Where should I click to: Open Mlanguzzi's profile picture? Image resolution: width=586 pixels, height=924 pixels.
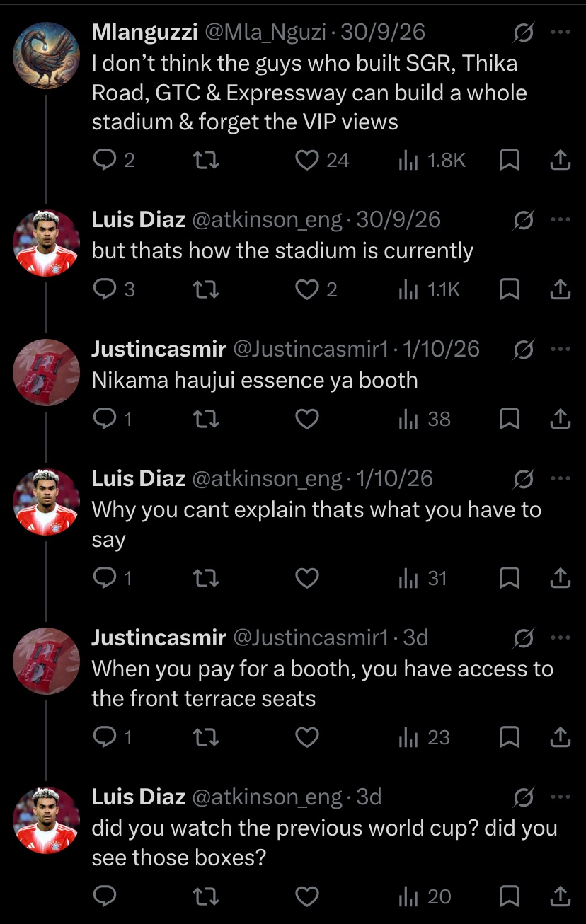46,55
